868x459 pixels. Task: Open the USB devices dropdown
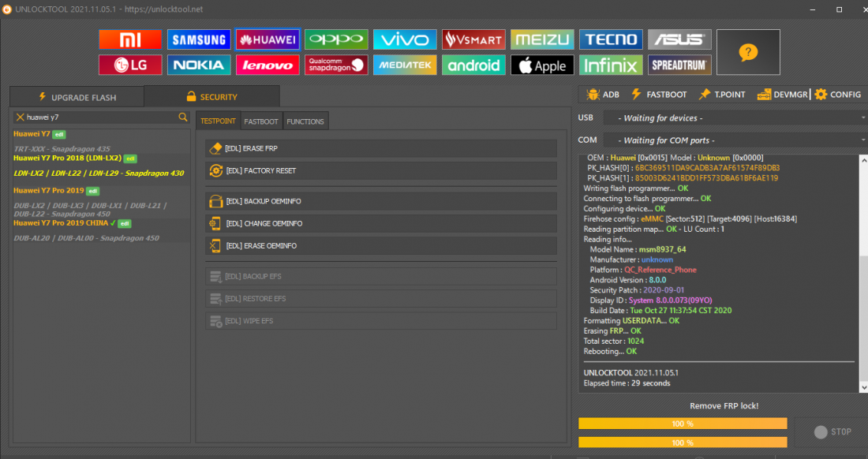pos(734,118)
